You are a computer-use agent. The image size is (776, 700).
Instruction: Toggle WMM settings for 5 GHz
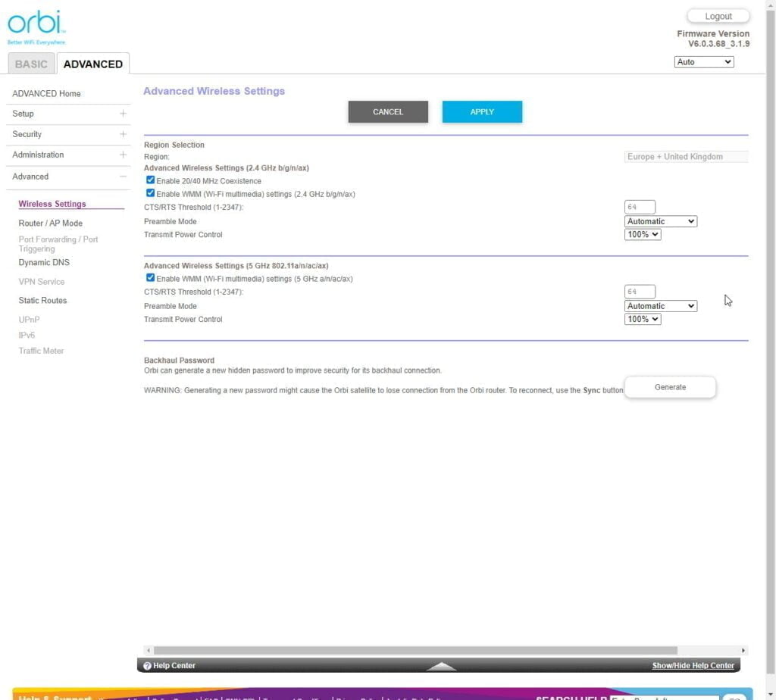point(151,279)
